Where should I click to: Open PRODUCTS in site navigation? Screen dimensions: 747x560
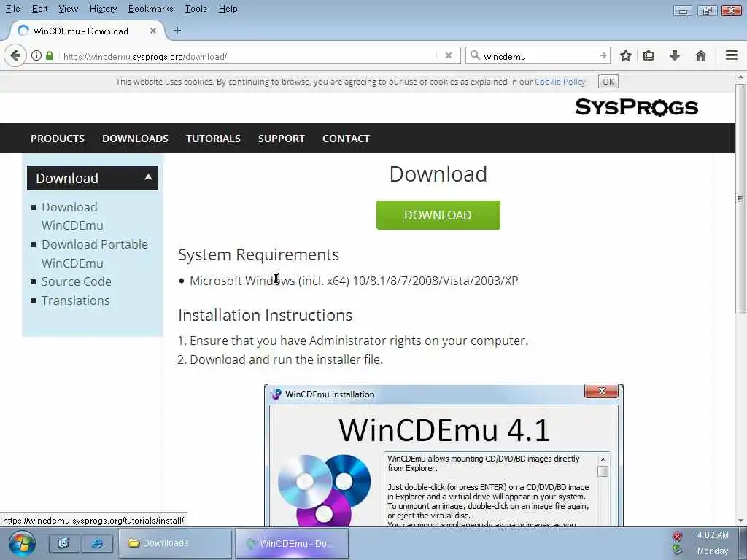(58, 139)
